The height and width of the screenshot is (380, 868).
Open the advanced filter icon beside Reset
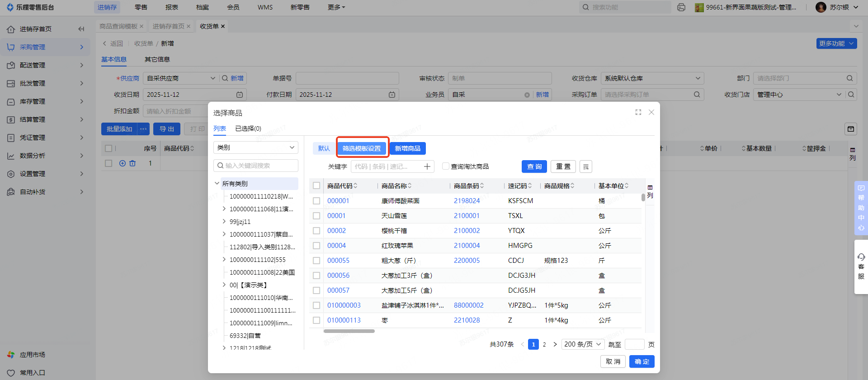(x=585, y=166)
